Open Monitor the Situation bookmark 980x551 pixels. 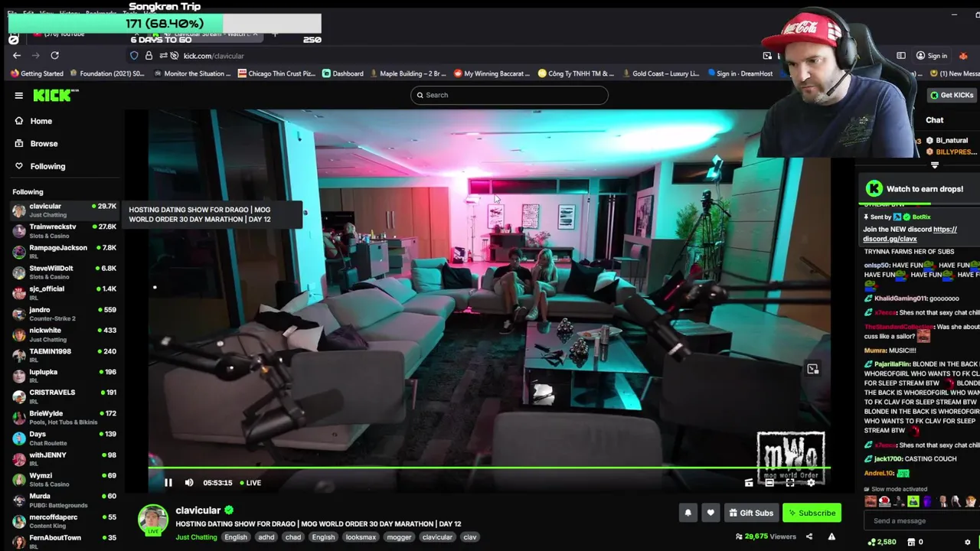[191, 73]
